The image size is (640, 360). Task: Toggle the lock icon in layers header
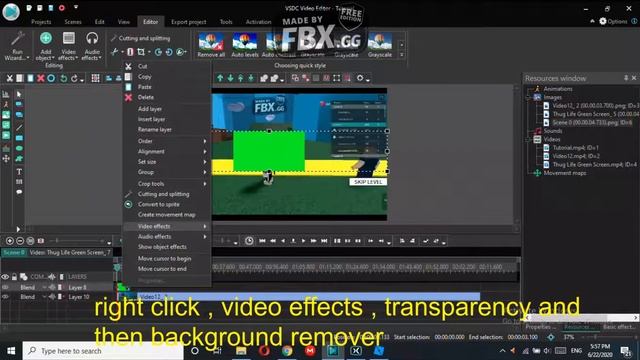click(14, 277)
